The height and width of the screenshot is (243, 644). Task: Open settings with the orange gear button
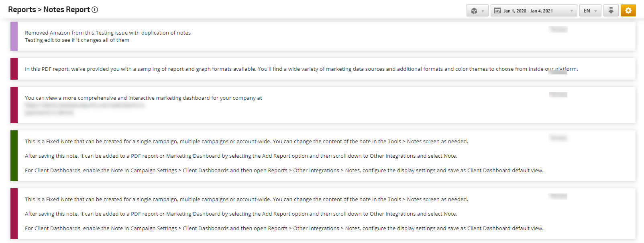click(628, 10)
